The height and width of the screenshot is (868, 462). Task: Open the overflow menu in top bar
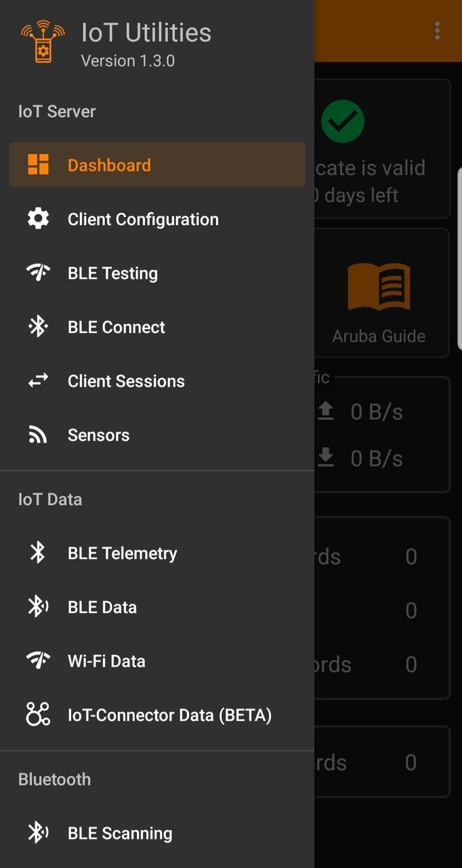click(437, 30)
